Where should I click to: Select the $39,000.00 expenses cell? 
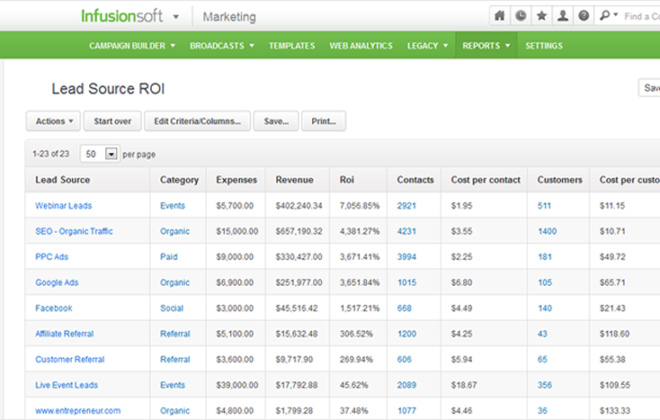pyautogui.click(x=237, y=385)
